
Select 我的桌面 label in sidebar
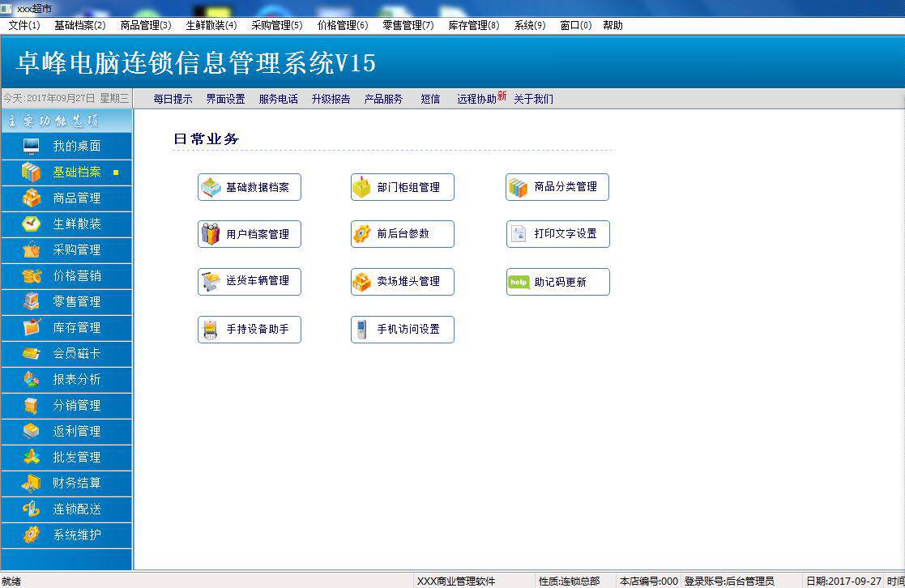(x=77, y=146)
